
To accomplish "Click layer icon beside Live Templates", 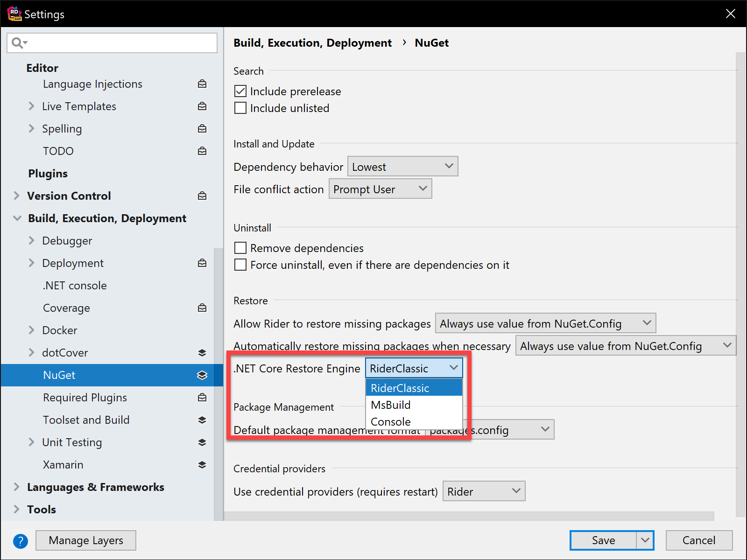I will (x=202, y=106).
